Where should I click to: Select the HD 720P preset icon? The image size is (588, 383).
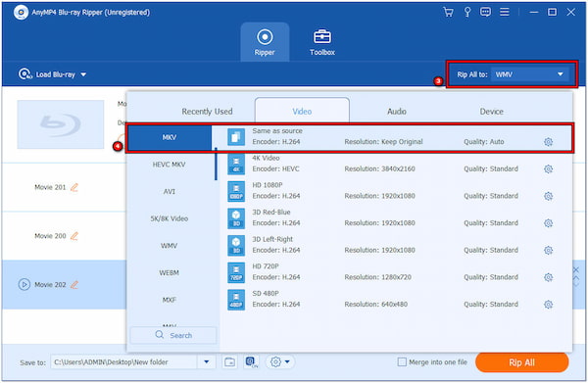tap(236, 272)
